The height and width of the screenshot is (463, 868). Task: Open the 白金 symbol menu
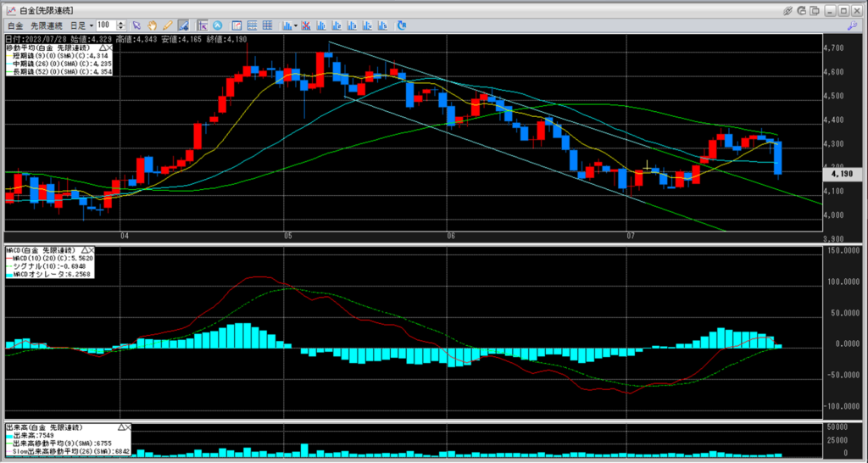click(16, 25)
